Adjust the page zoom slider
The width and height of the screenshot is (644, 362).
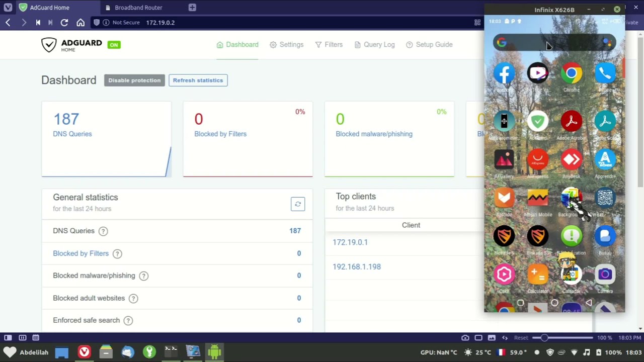(x=544, y=338)
